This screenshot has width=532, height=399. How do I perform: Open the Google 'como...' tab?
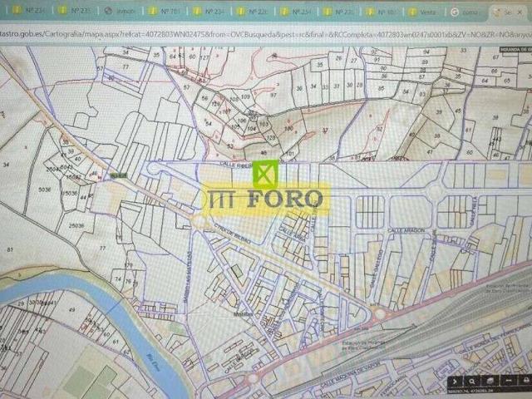pos(465,12)
